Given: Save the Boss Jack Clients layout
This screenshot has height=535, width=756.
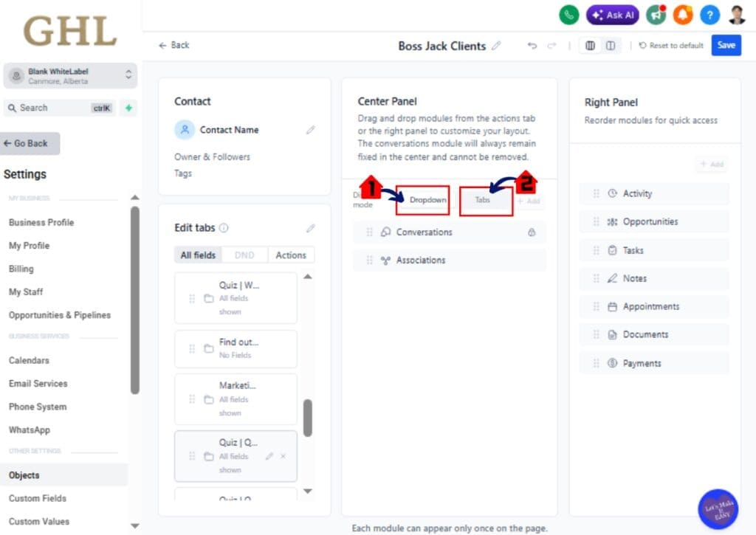Looking at the screenshot, I should click(726, 45).
